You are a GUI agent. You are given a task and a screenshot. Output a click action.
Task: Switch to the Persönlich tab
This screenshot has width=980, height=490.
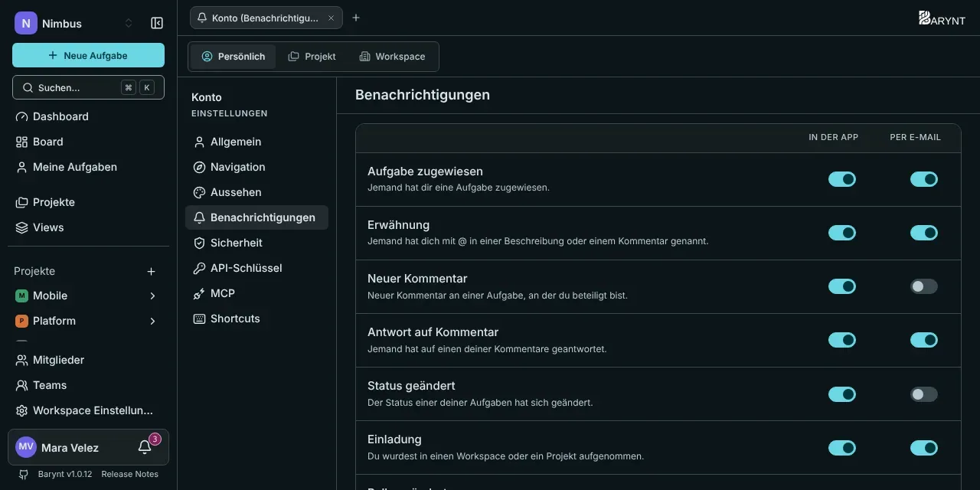pyautogui.click(x=234, y=57)
